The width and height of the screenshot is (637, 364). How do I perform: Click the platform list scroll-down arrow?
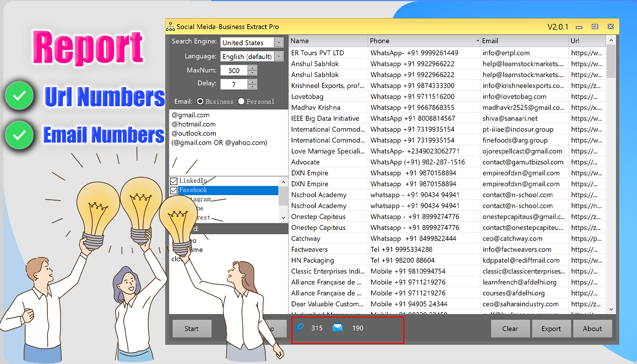point(283,218)
